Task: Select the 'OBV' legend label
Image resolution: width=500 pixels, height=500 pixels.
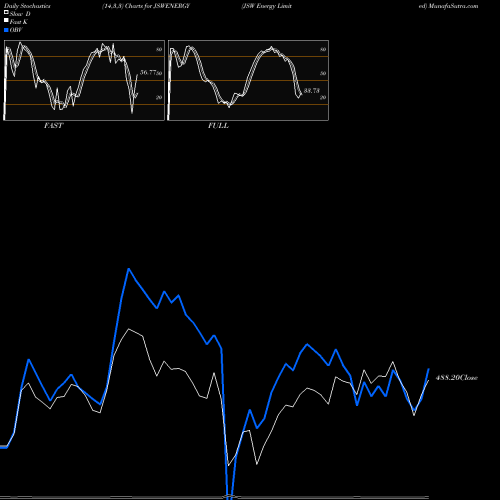Action: click(x=16, y=30)
